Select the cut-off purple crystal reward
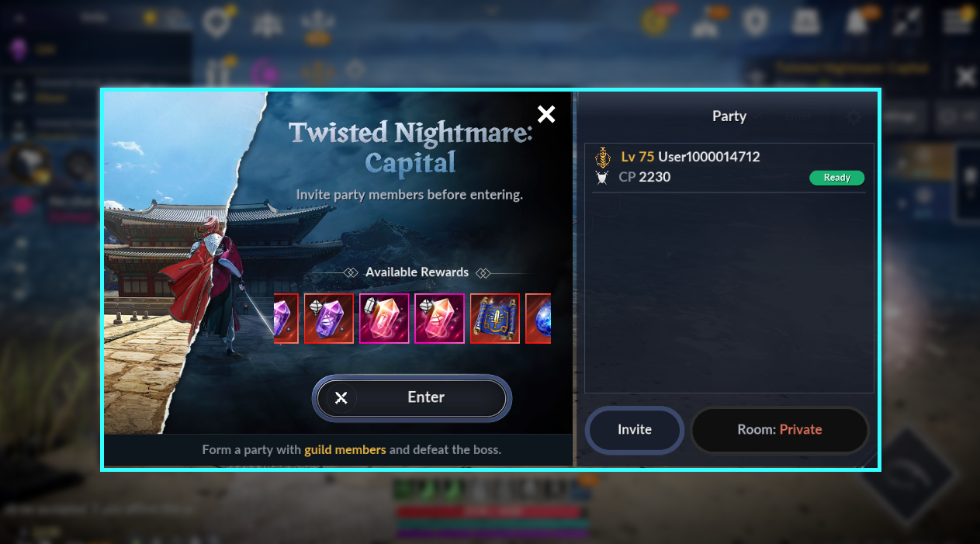Viewport: 980px width, 544px height. (286, 318)
